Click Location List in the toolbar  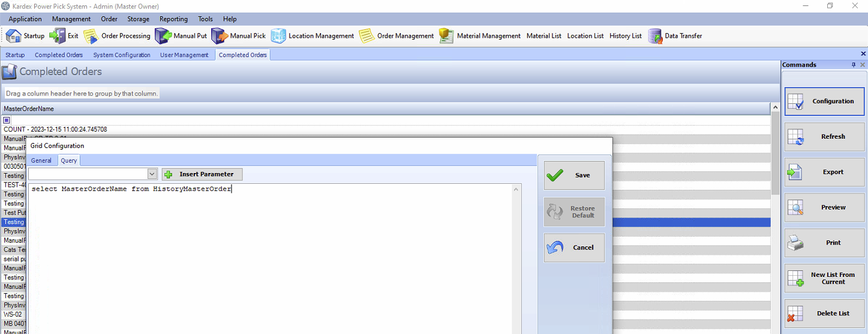click(585, 36)
